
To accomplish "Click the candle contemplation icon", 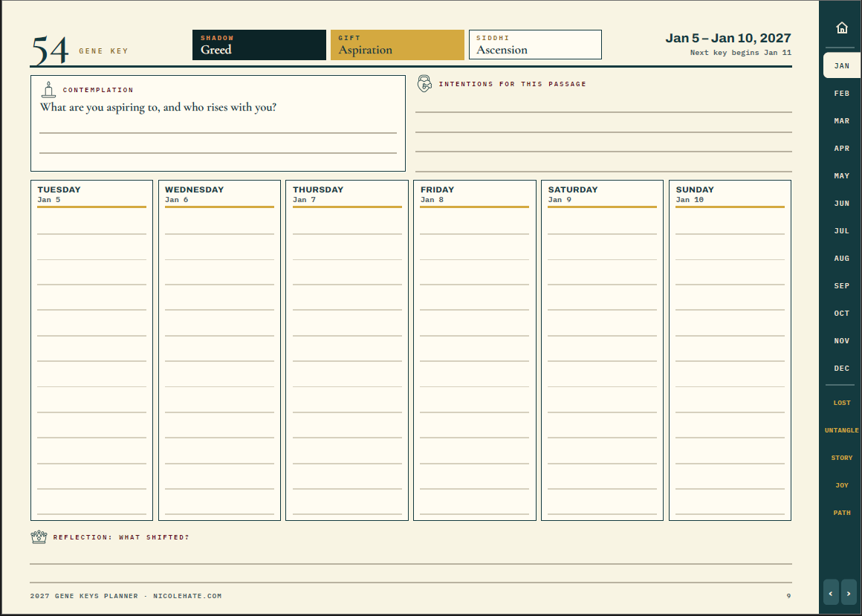I will (48, 90).
